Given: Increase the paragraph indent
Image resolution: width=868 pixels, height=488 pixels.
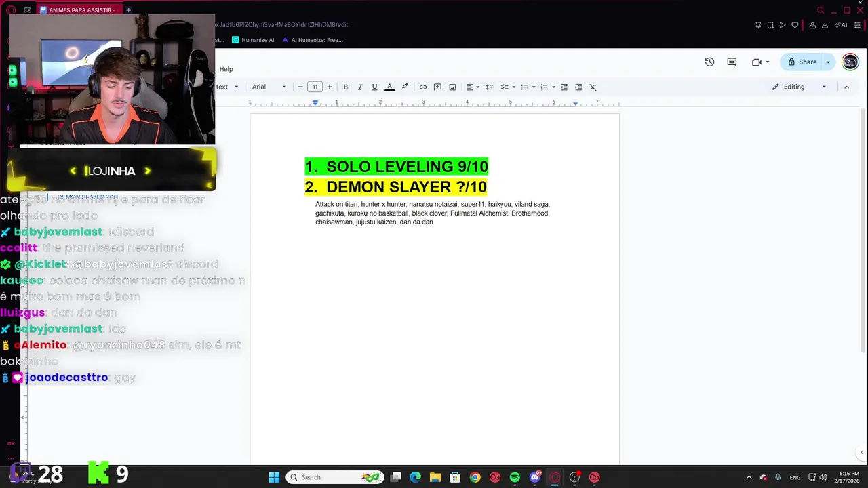Looking at the screenshot, I should pos(578,87).
